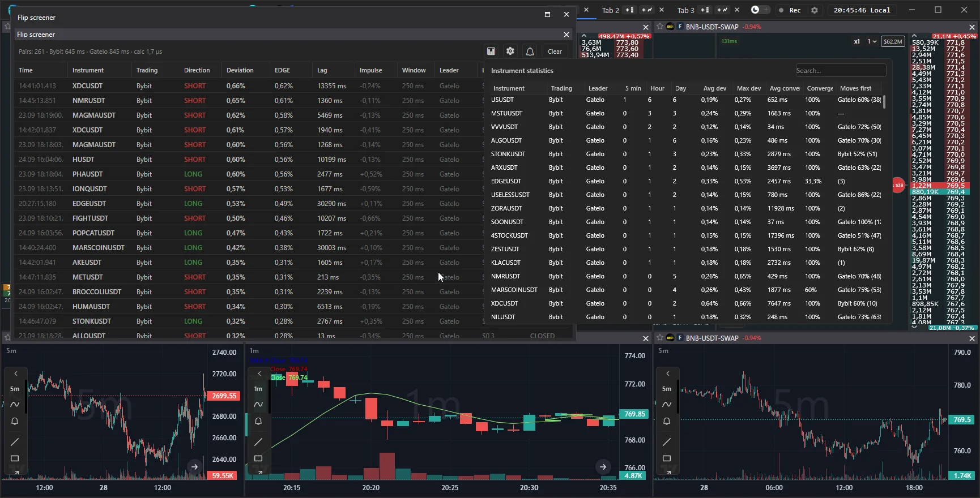Collapse the 1m chart toolbar arrow

click(x=259, y=373)
